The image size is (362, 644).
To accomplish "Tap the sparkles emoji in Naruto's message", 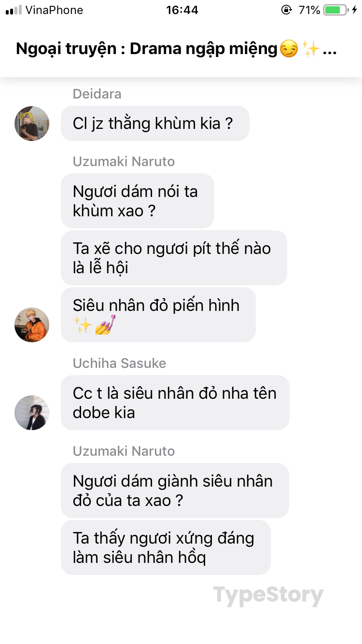I will [83, 325].
